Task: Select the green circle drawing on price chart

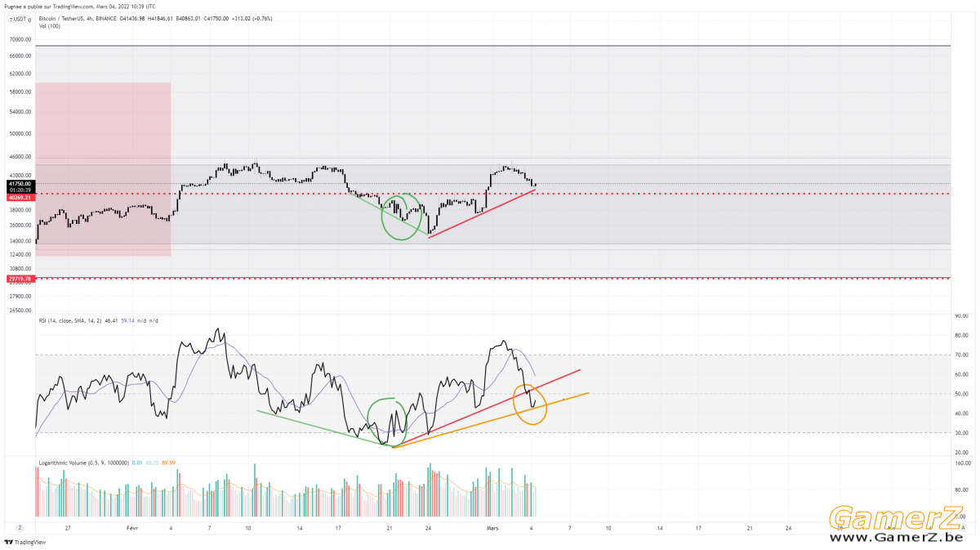Action: 402,217
